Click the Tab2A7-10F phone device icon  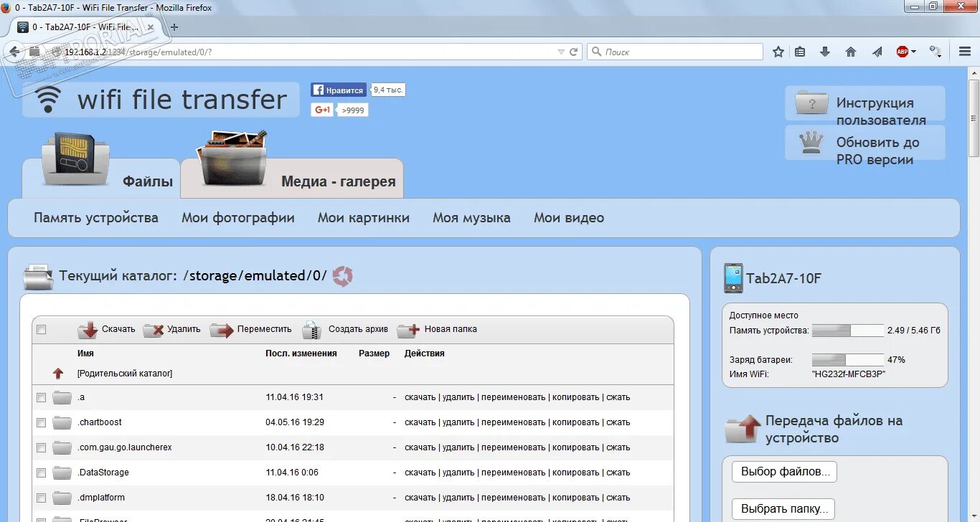click(x=733, y=278)
